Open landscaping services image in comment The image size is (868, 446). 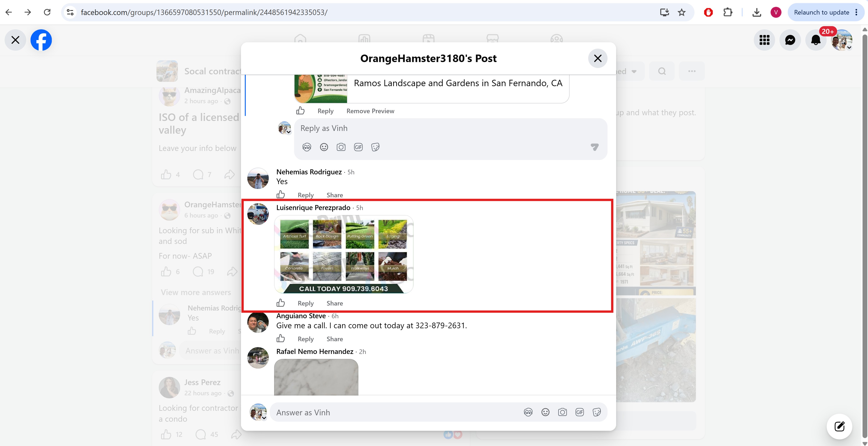pos(344,254)
